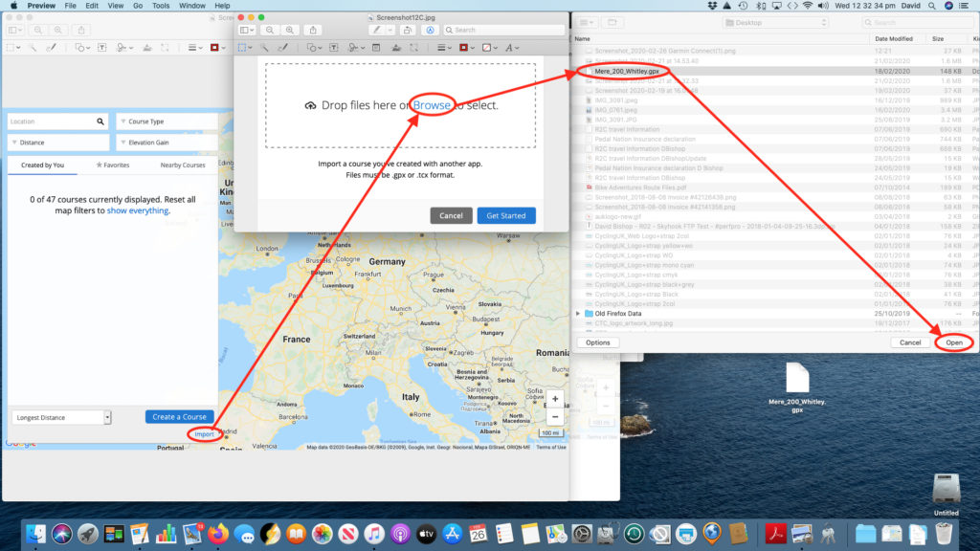Click the Import link below Create a Course
The image size is (980, 551).
click(x=204, y=434)
